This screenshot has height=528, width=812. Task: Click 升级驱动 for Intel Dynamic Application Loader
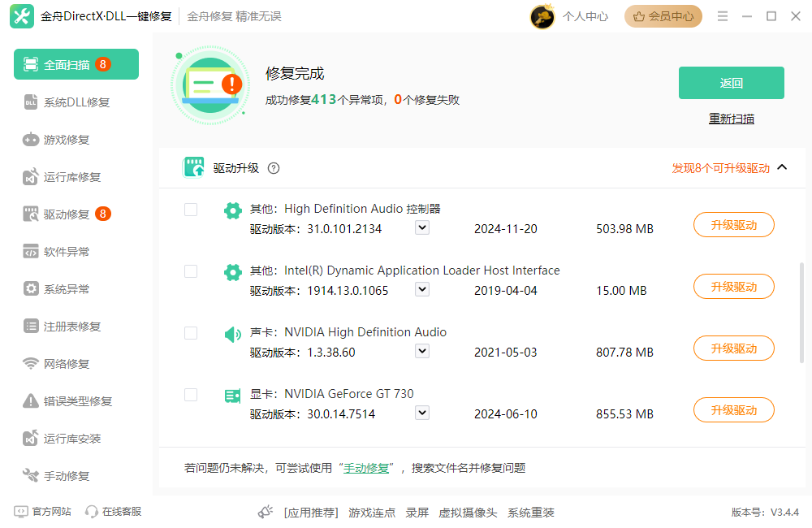click(x=733, y=287)
